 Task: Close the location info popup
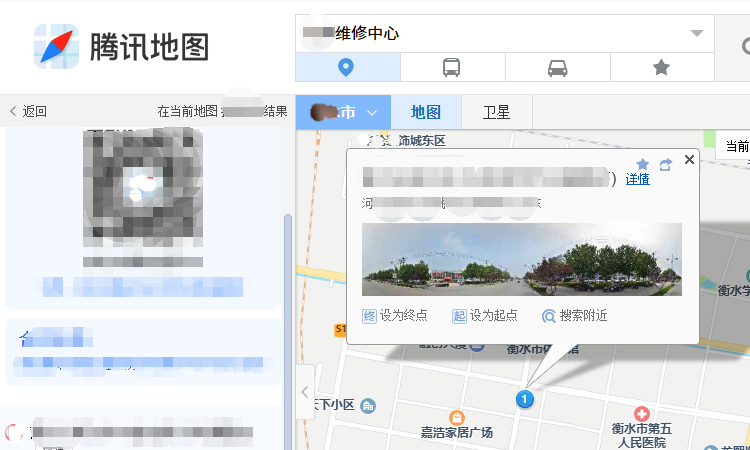click(x=689, y=159)
